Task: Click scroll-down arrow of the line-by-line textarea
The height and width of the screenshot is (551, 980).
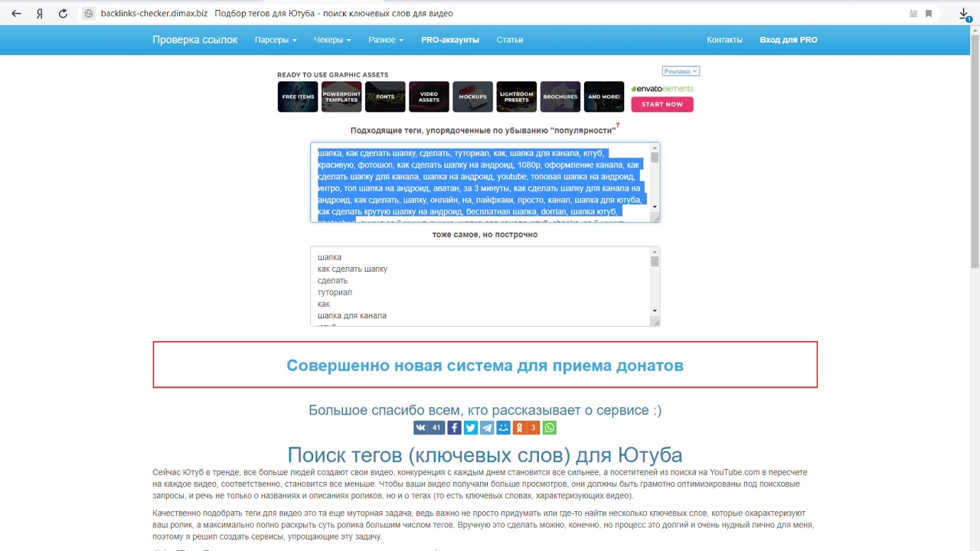Action: [x=655, y=311]
